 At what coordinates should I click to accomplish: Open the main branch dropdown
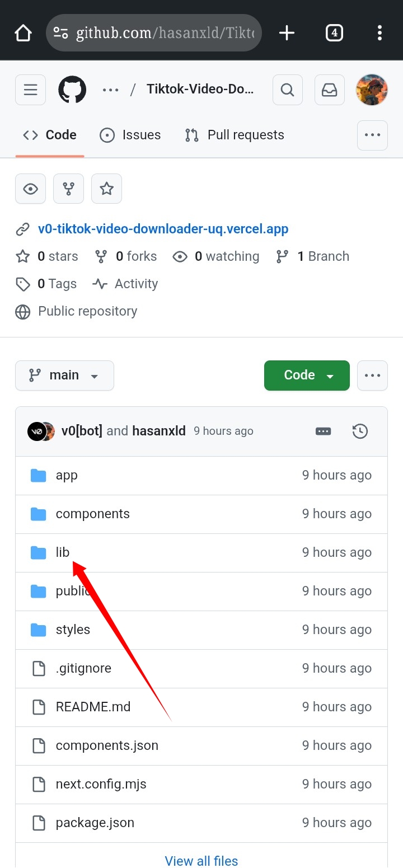(x=64, y=375)
